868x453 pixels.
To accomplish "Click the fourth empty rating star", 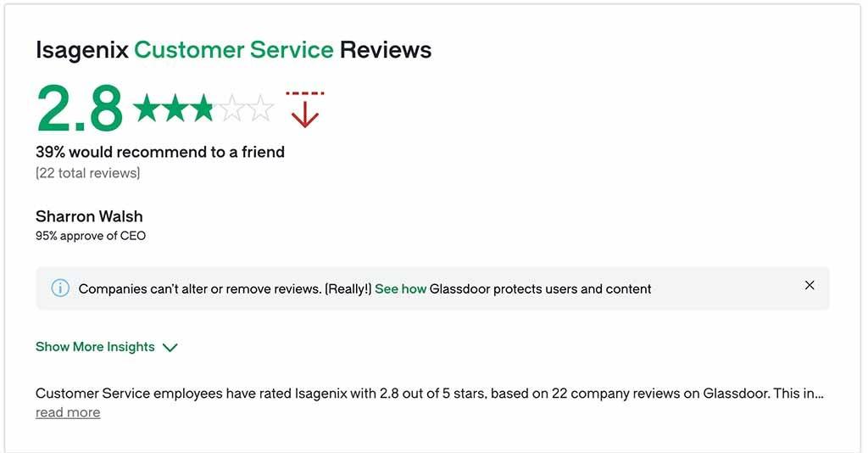I will coord(231,108).
